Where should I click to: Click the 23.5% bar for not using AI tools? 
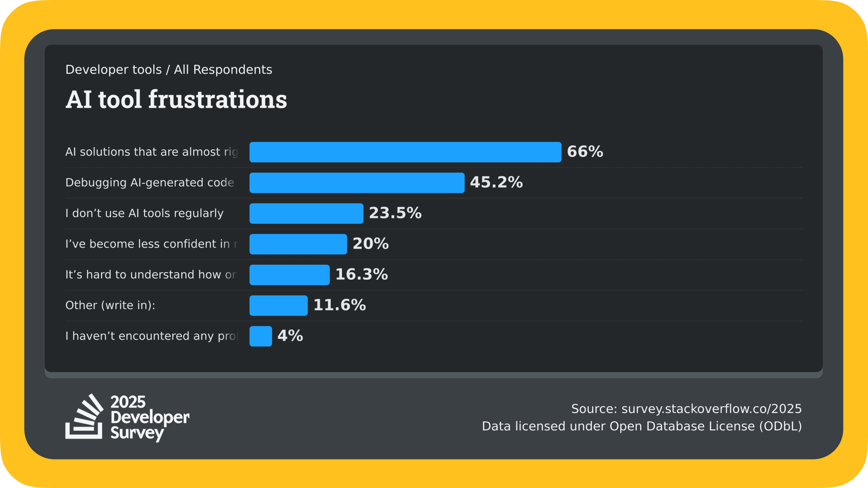tap(306, 213)
